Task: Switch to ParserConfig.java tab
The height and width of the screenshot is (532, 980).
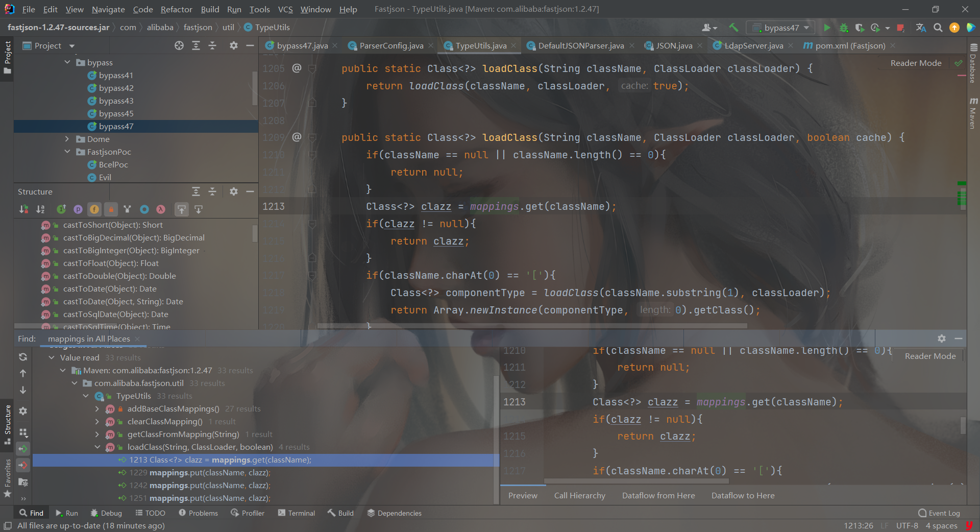Action: tap(391, 45)
